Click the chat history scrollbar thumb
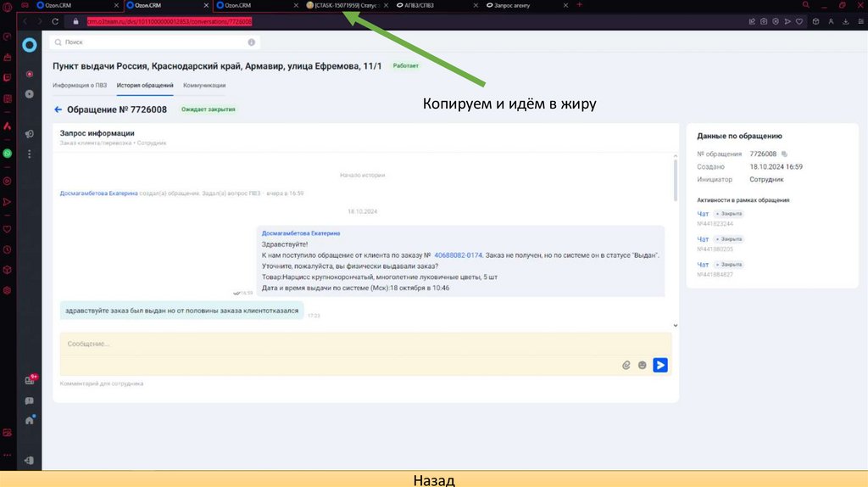868x487 pixels. [x=676, y=181]
